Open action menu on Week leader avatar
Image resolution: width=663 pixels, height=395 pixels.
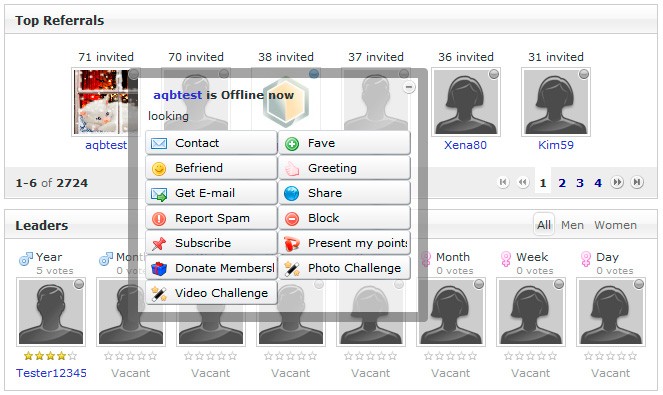click(x=559, y=284)
